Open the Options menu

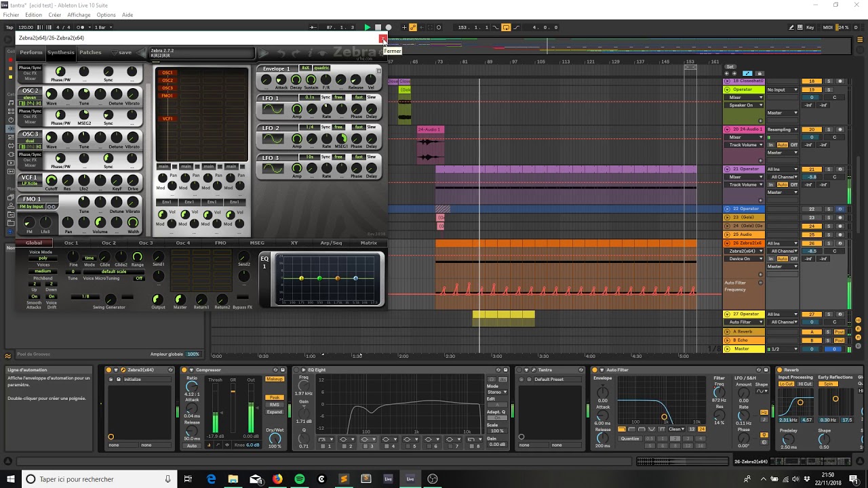point(106,14)
